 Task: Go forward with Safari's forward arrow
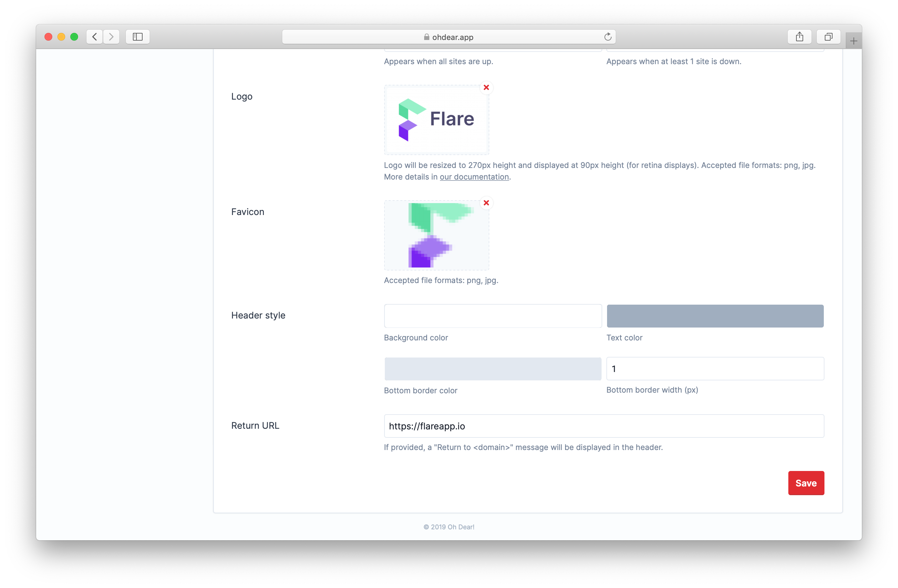[x=111, y=36]
